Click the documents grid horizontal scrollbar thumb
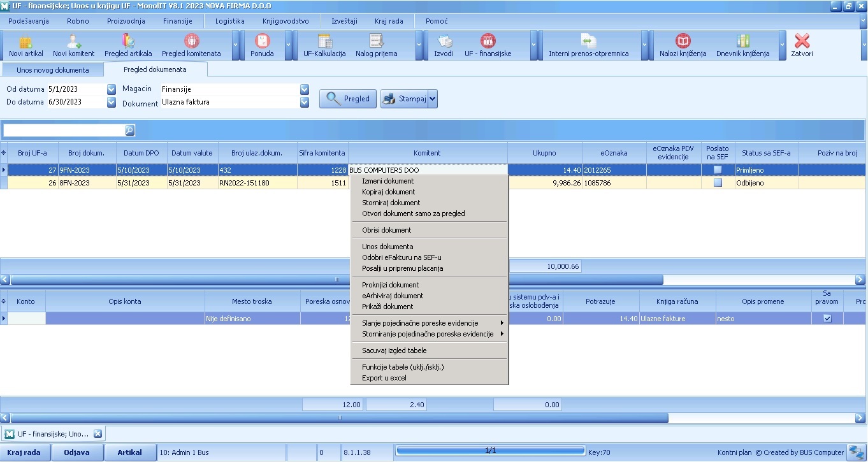The width and height of the screenshot is (868, 462). tap(336, 279)
